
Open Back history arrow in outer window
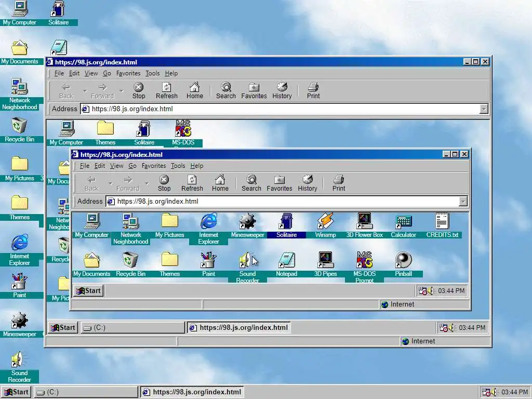click(85, 91)
